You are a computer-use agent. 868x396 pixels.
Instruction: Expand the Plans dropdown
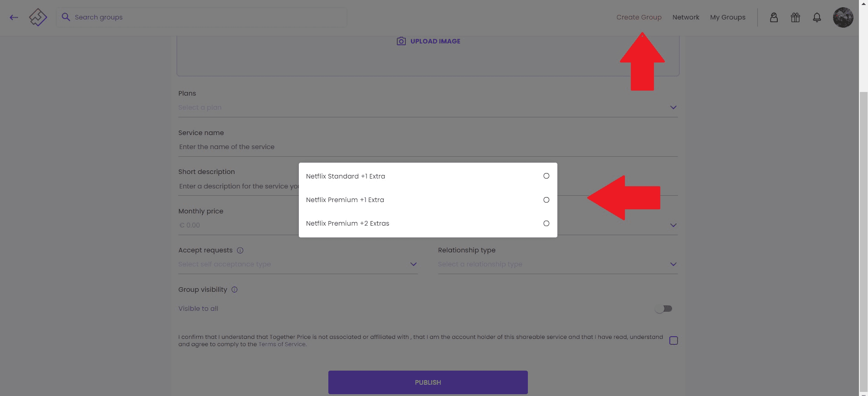673,108
